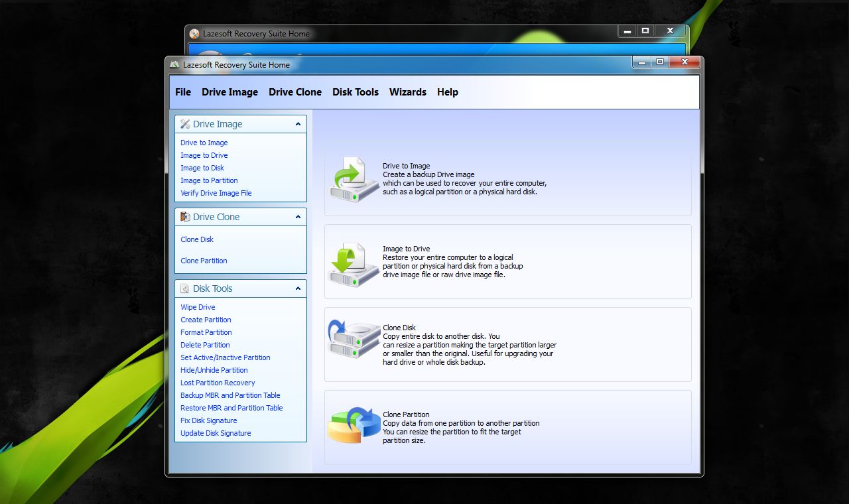
Task: Click Restore MBR and Partition Table
Action: coord(231,408)
